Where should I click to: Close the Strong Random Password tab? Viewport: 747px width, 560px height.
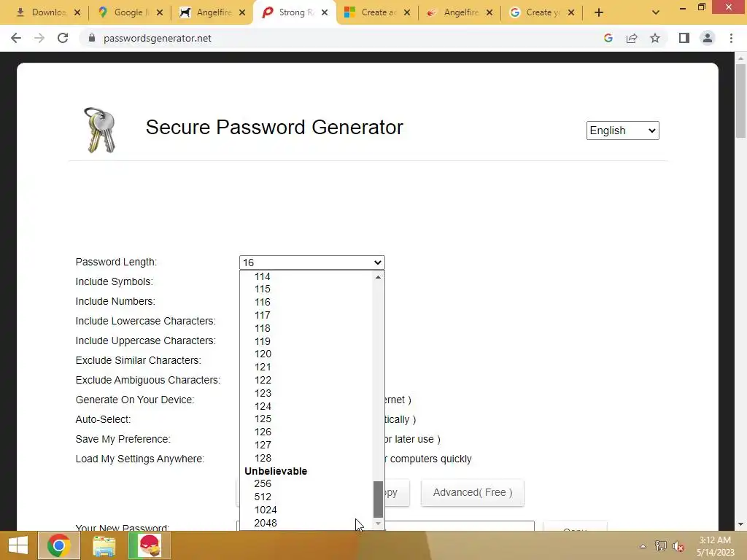[325, 12]
